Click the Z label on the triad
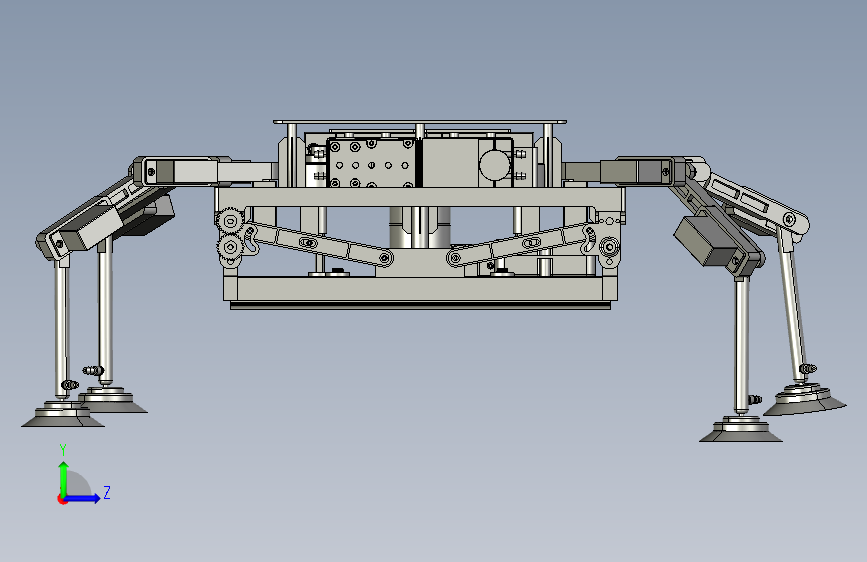This screenshot has height=562, width=867. [x=107, y=492]
